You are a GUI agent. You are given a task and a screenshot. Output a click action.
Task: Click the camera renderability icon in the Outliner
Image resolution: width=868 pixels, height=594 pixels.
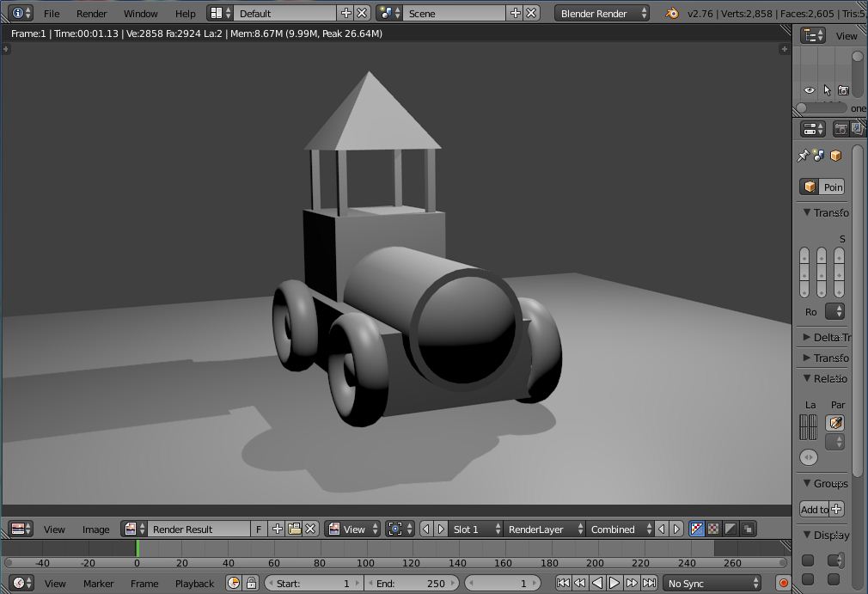[x=844, y=89]
